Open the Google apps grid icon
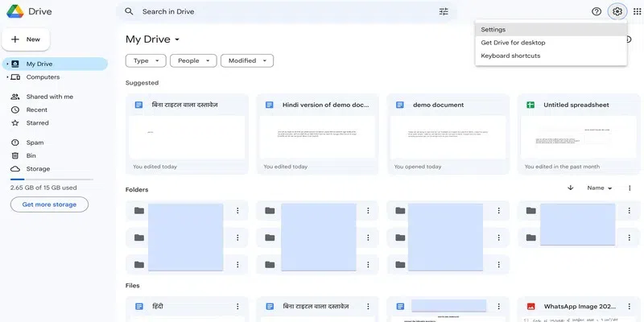The width and height of the screenshot is (644, 322). (x=638, y=12)
